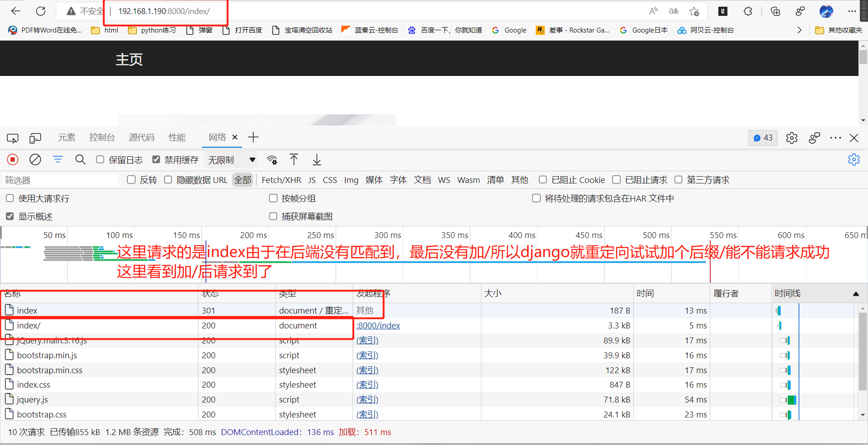Click the address bar URL

pyautogui.click(x=164, y=11)
